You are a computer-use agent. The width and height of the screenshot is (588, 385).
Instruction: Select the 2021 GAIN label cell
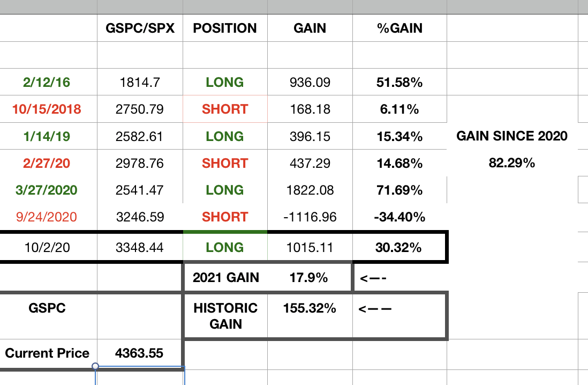click(225, 277)
